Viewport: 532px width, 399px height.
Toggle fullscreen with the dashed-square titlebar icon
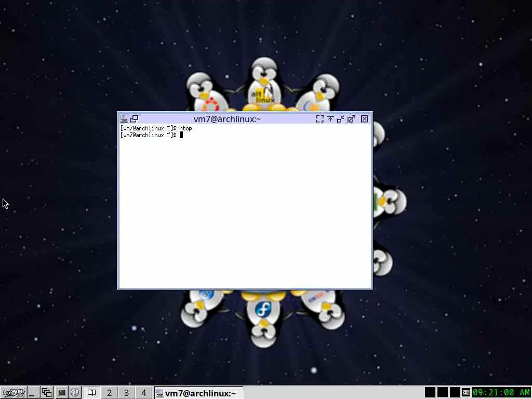point(320,119)
